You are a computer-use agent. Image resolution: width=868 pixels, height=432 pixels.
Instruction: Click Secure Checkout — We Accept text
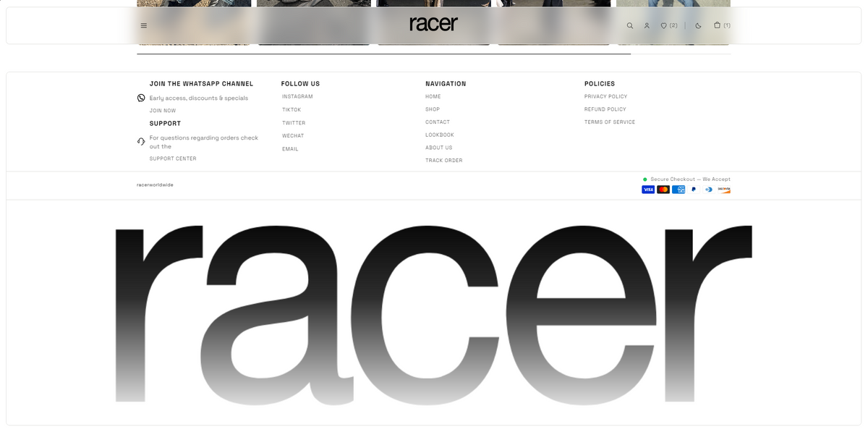tap(690, 179)
